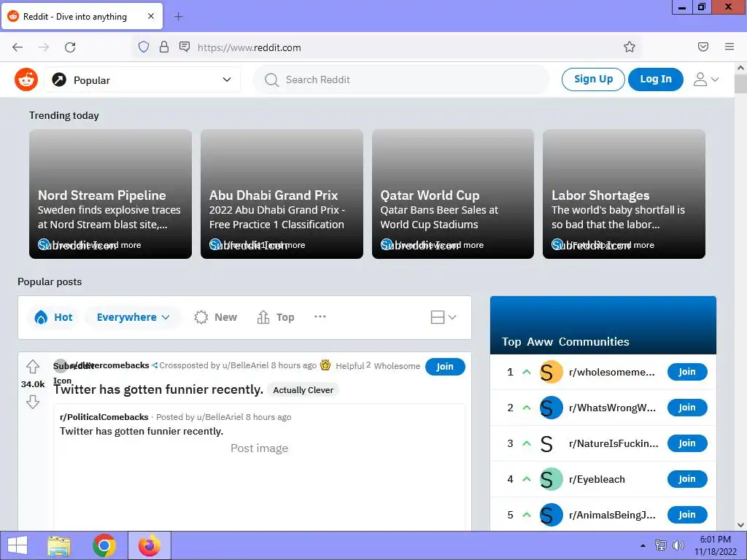Click the r/WhatsWrongW... community icon
This screenshot has height=560, width=747.
pyautogui.click(x=551, y=408)
